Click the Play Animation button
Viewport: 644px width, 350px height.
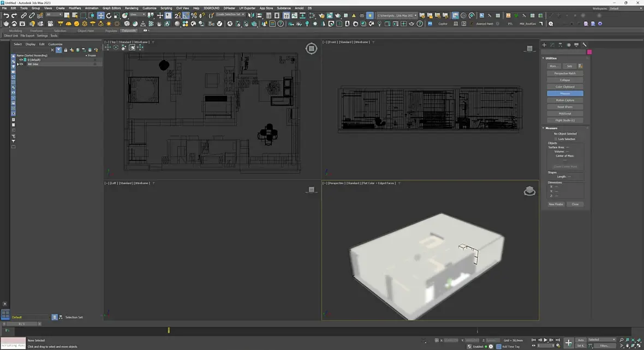(x=545, y=340)
